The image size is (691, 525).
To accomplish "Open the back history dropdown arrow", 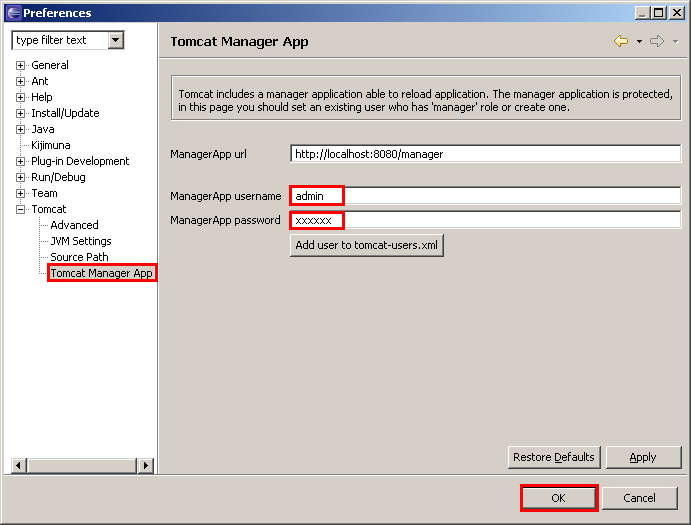I will [x=639, y=42].
